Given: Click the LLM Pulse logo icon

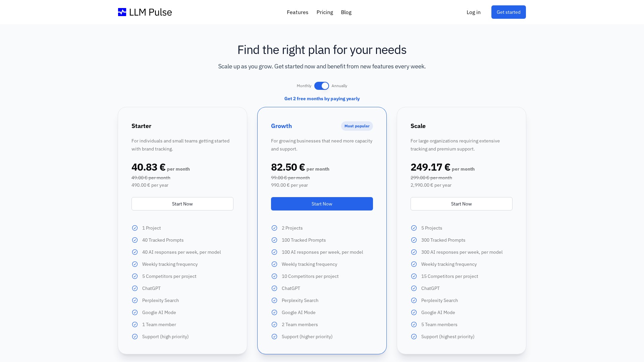Looking at the screenshot, I should point(122,12).
